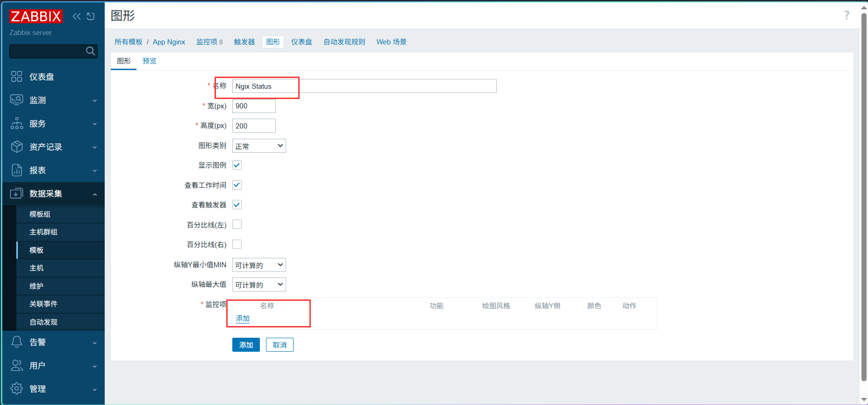
Task: Collapse the sidebar with double-chevron icon
Action: [77, 16]
